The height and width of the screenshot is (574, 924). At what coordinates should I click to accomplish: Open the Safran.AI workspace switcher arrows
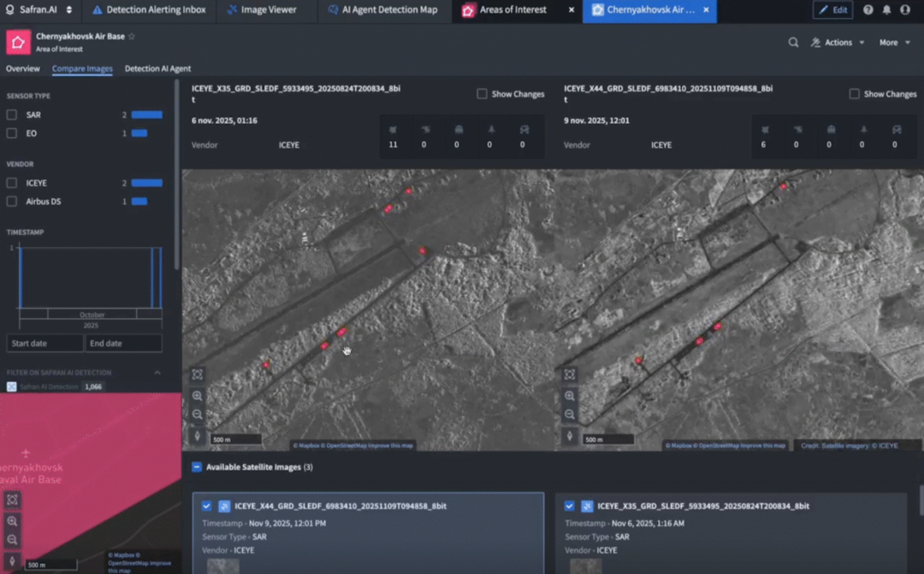tap(69, 9)
